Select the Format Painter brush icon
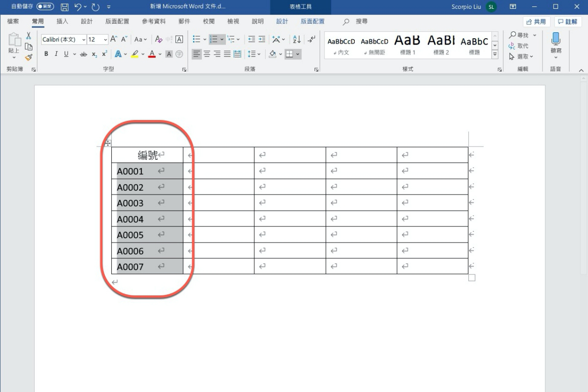Viewport: 588px width, 392px height. tap(28, 57)
